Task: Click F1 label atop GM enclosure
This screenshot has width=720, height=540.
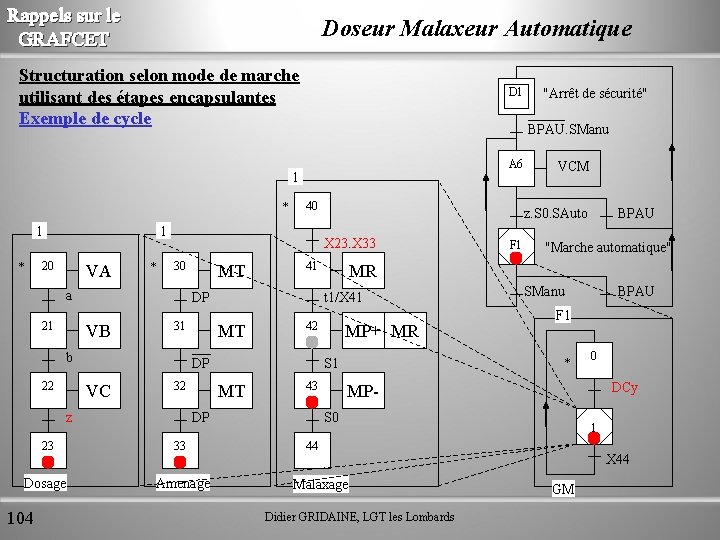Action: (x=563, y=315)
